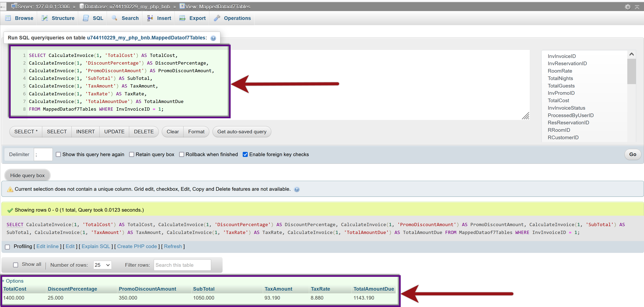This screenshot has width=644, height=307.
Task: Toggle Retain query box checkbox
Action: coord(131,155)
